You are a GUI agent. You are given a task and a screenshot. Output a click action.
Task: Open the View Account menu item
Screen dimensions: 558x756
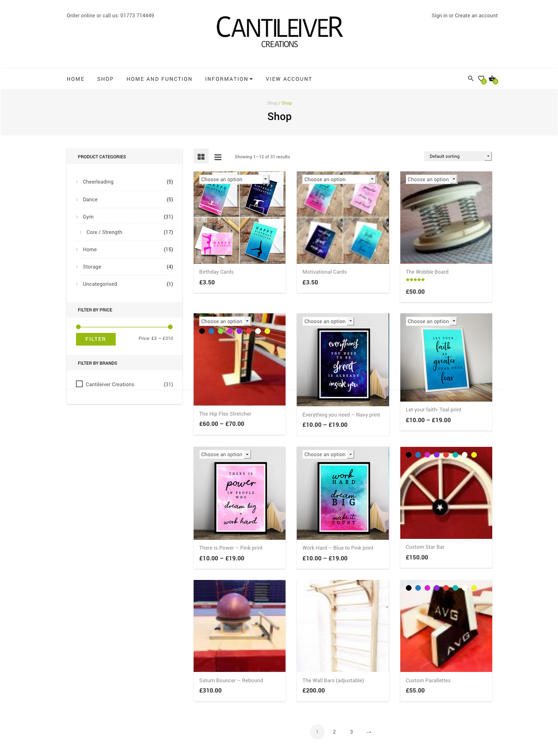[289, 79]
